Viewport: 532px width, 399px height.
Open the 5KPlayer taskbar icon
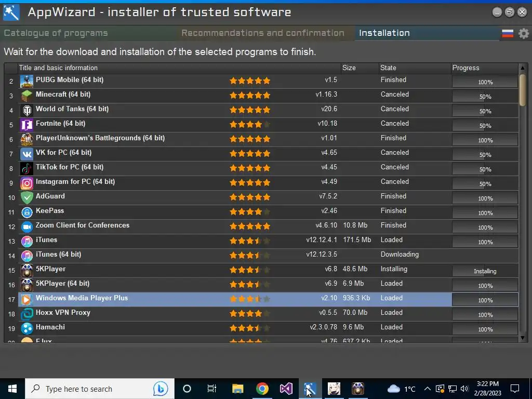pyautogui.click(x=357, y=389)
